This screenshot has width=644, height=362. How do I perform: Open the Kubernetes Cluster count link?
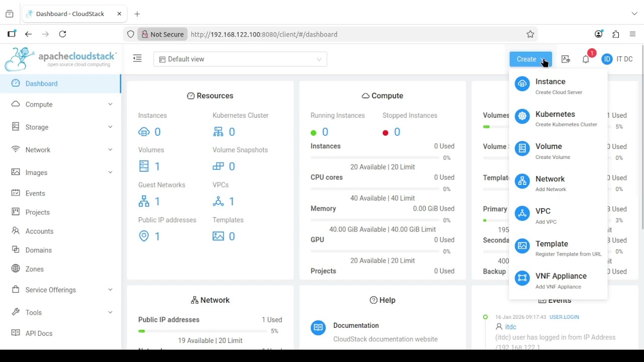pyautogui.click(x=224, y=132)
